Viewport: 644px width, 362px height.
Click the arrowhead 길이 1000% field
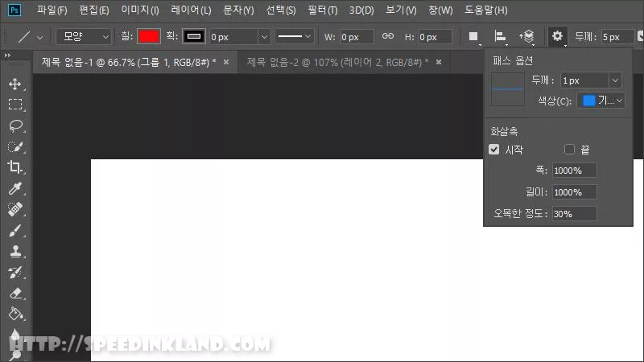click(574, 192)
